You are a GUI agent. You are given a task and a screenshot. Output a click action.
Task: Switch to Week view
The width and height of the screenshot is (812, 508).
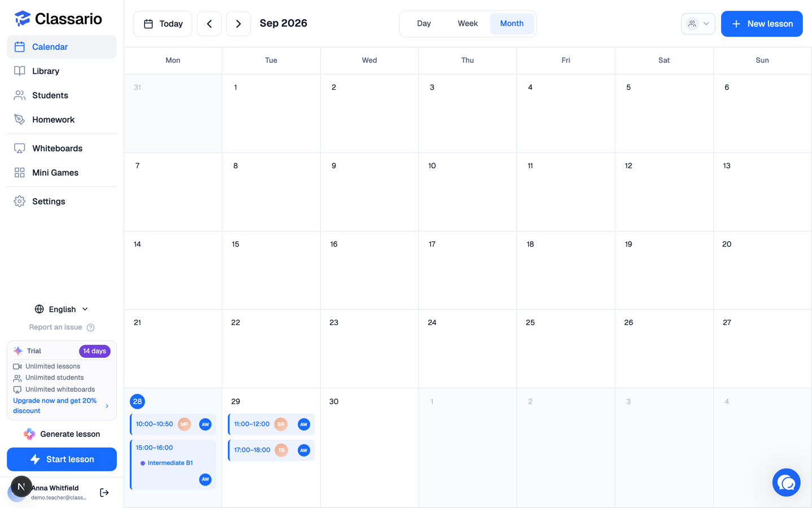click(467, 24)
